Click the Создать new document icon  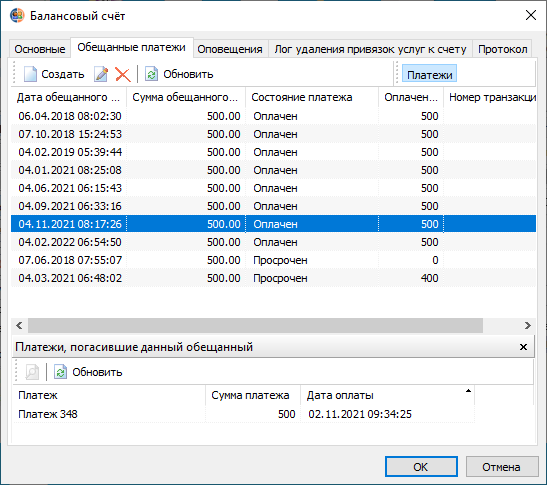pos(30,74)
